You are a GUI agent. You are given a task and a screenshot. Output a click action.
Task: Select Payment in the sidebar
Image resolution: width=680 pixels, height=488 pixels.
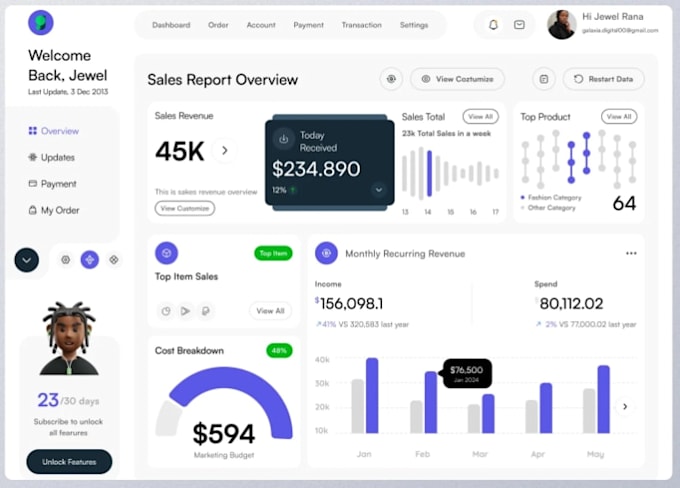pyautogui.click(x=52, y=184)
